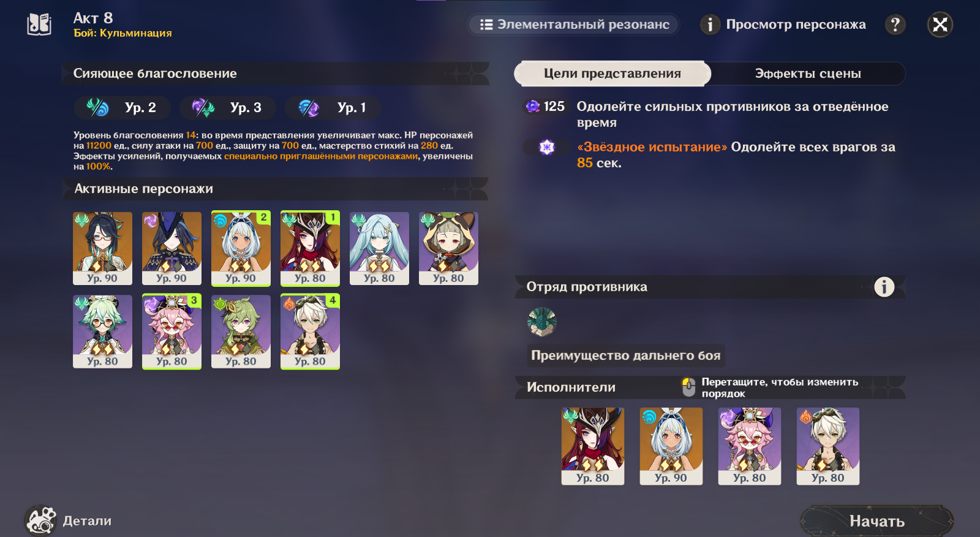
Task: Start the battle with Начать
Action: pos(876,521)
